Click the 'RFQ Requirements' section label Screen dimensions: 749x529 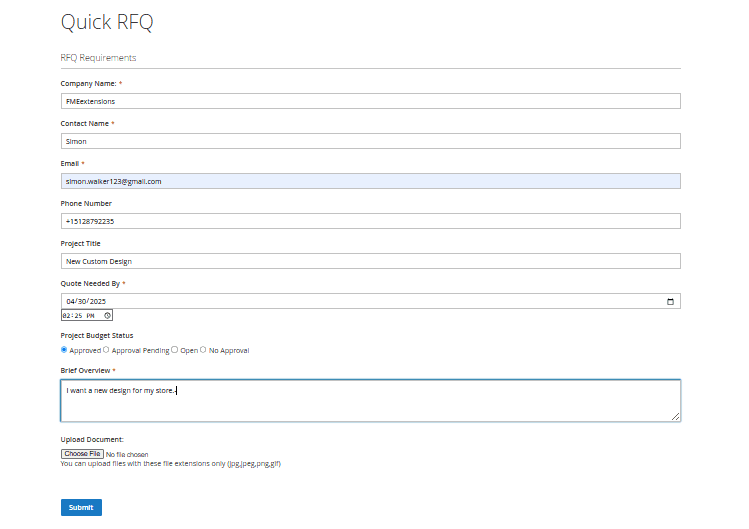pos(98,58)
